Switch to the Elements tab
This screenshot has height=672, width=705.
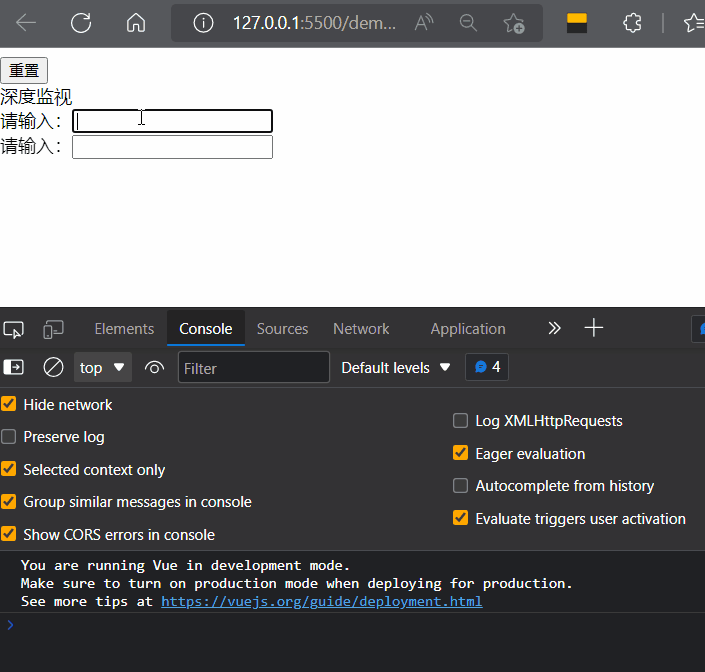click(x=124, y=329)
